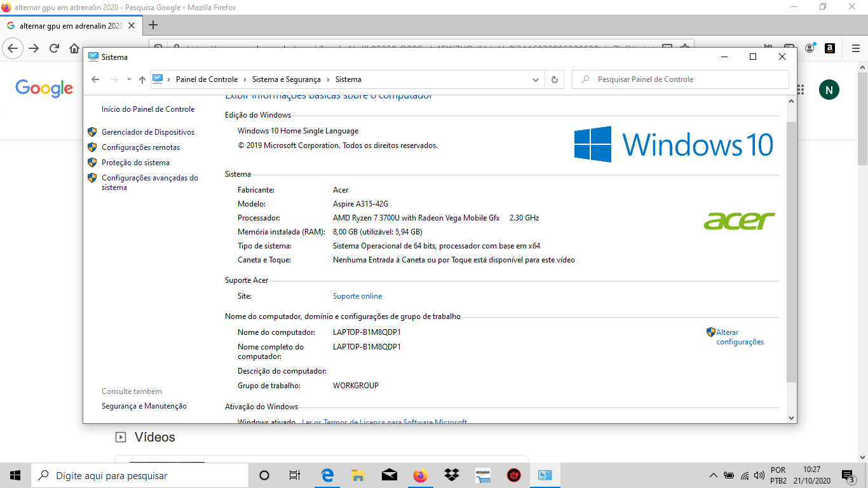
Task: Click the text Aspire A315-42G
Action: 360,204
